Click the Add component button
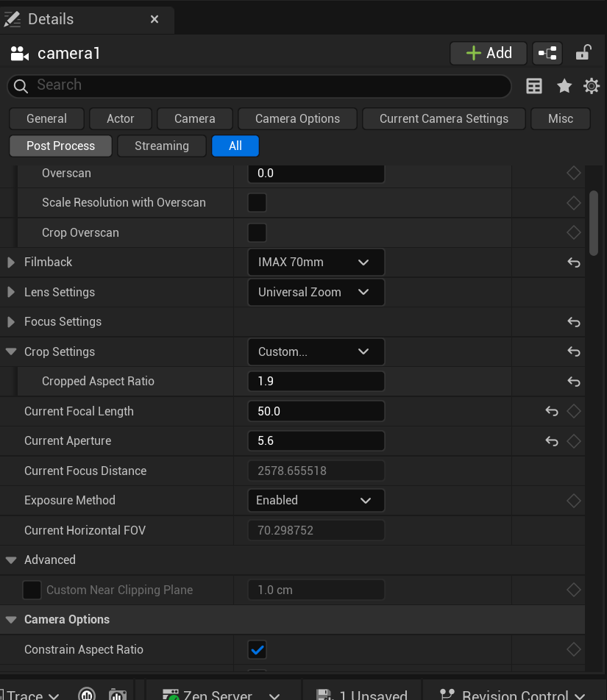Image resolution: width=607 pixels, height=700 pixels. pos(489,53)
